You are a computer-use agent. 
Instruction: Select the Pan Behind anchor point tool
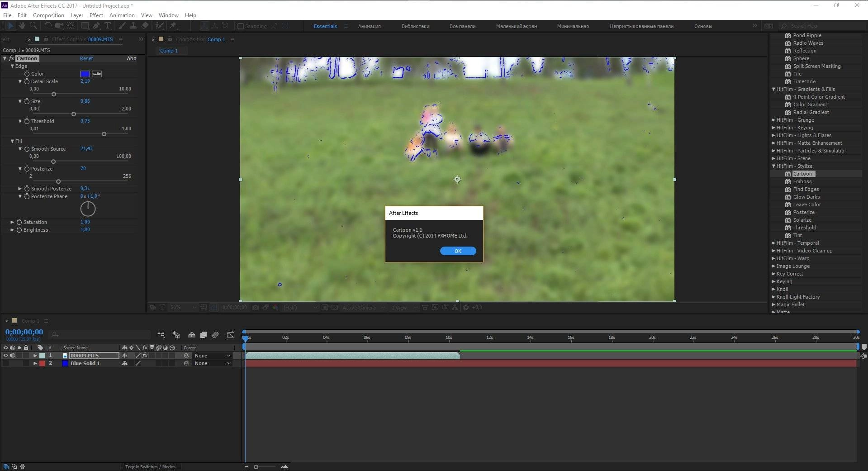click(71, 26)
